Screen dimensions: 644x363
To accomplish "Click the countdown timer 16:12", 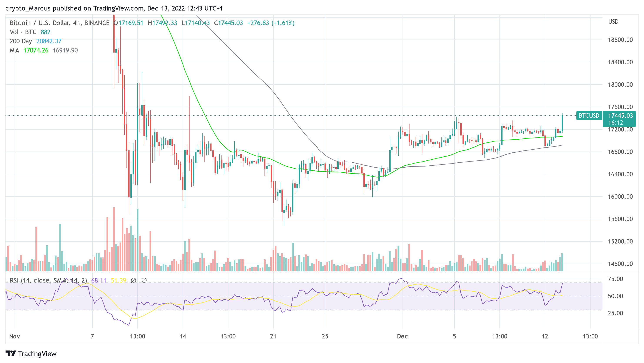I will pos(616,123).
